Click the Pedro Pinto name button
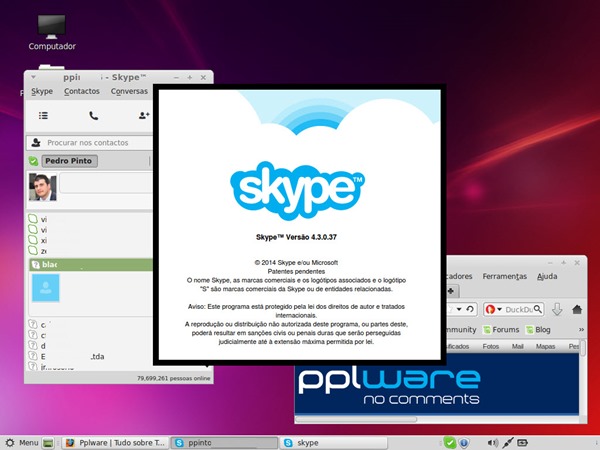Screen dimensions: 600x450 tap(69, 161)
